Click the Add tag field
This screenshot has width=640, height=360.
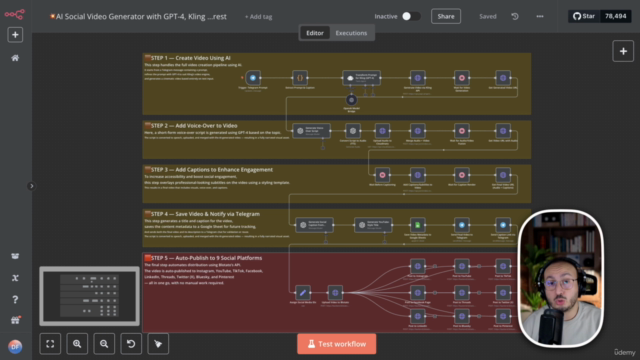258,17
